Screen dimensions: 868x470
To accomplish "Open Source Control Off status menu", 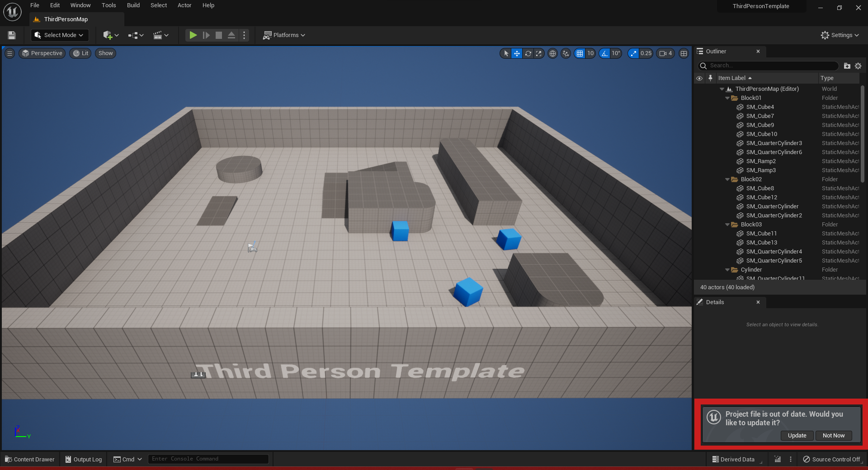I will 832,459.
